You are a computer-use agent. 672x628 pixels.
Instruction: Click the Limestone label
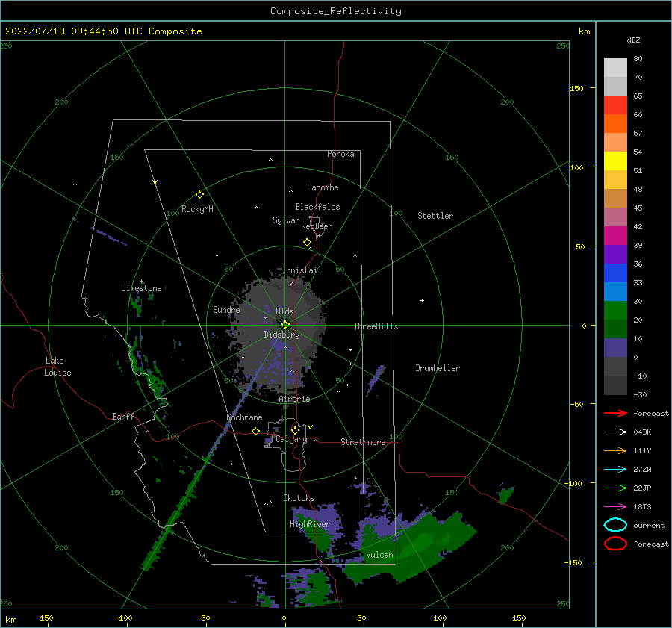coord(141,288)
